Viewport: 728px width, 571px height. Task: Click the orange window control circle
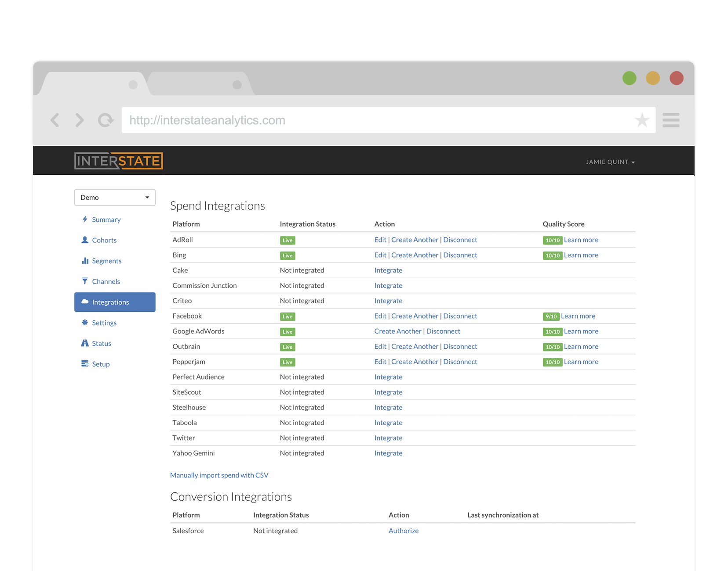653,78
